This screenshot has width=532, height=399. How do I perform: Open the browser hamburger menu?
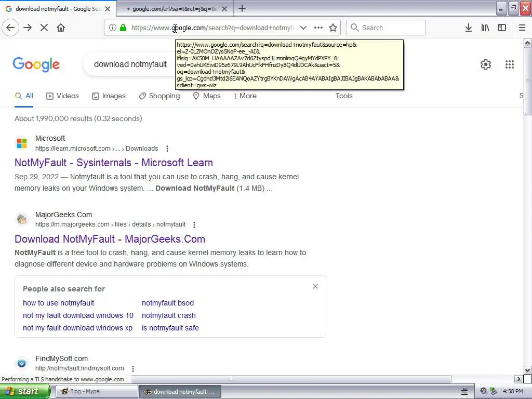522,28
